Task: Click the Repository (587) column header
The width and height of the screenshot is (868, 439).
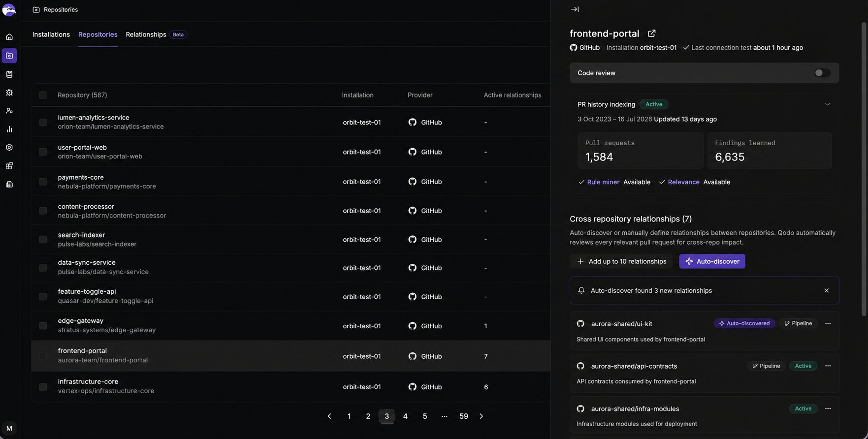Action: tap(82, 95)
